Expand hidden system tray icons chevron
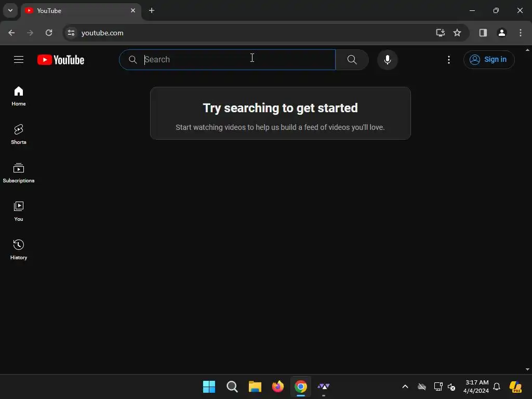 coord(405,387)
